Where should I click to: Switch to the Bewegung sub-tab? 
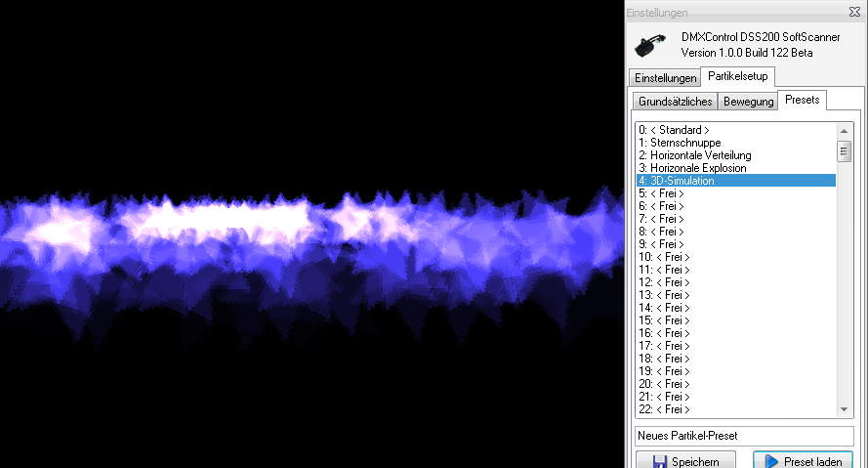click(748, 102)
